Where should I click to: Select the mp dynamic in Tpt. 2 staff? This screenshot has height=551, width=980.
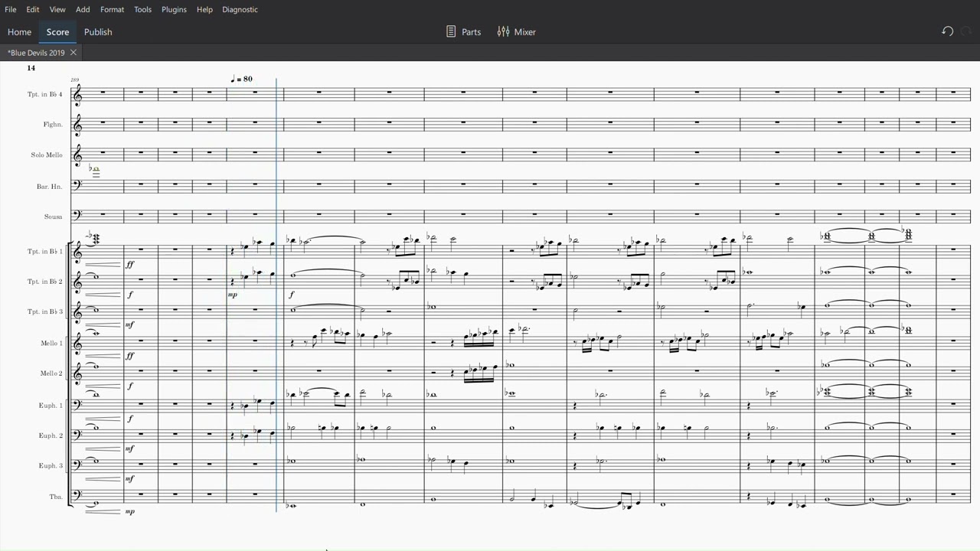click(x=233, y=295)
